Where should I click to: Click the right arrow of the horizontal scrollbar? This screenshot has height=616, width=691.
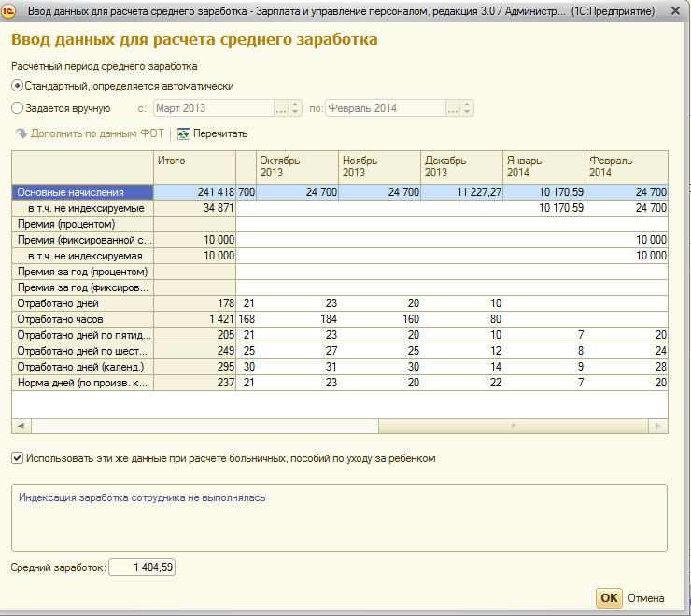click(658, 427)
